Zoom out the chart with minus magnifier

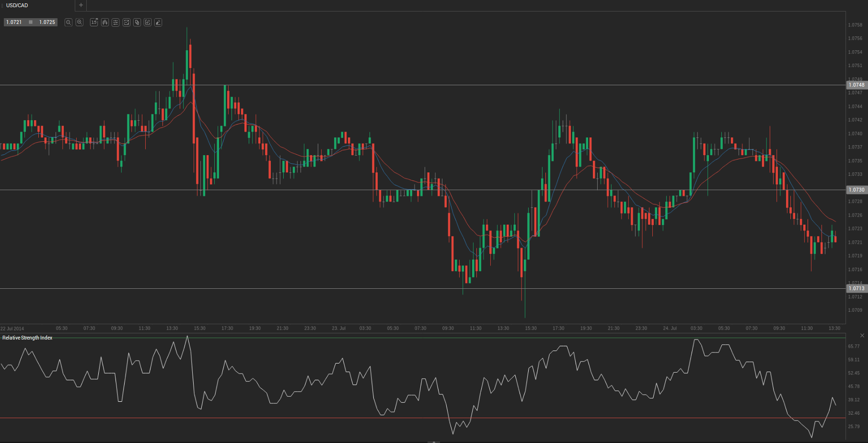pyautogui.click(x=69, y=23)
